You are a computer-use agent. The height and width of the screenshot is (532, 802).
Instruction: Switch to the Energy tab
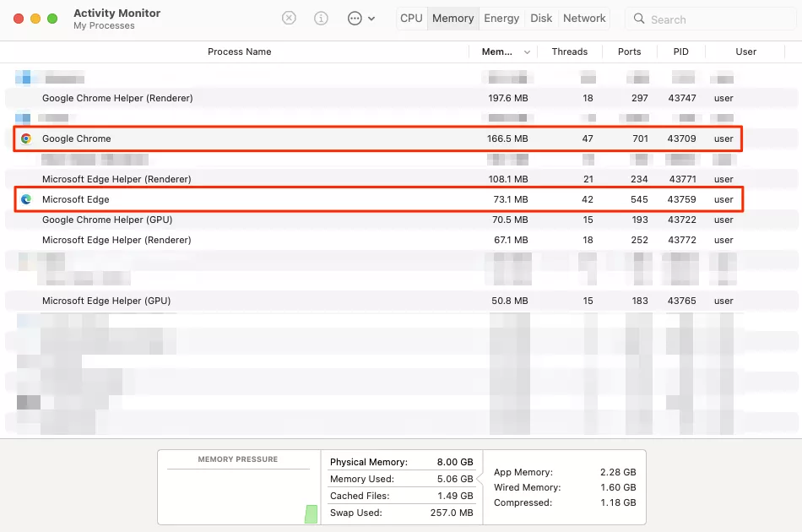[501, 18]
